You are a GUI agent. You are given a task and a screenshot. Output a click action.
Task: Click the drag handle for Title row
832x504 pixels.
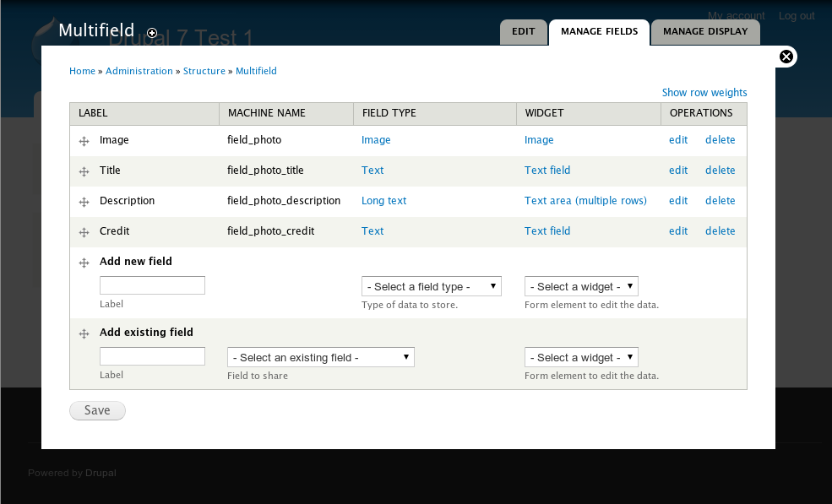[84, 171]
